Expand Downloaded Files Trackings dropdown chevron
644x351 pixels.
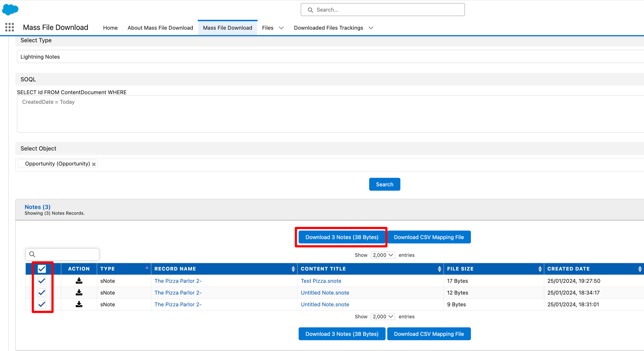(x=371, y=28)
